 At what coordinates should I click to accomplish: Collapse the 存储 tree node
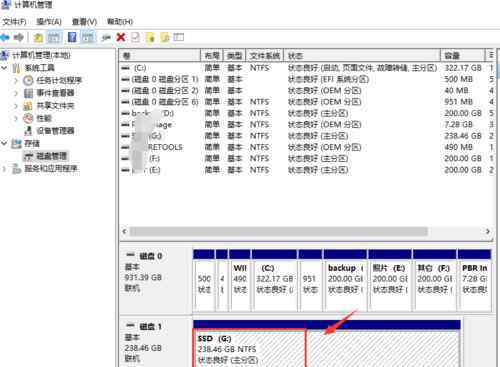point(4,144)
